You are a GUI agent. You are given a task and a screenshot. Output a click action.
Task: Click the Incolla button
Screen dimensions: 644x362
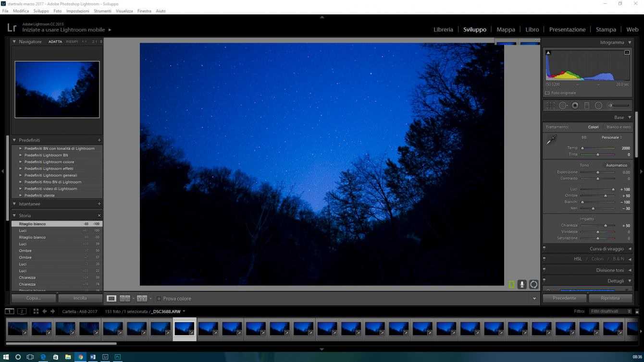coord(80,298)
